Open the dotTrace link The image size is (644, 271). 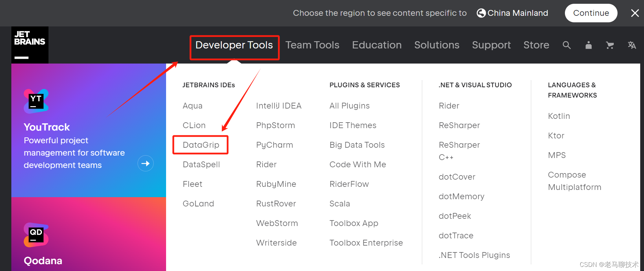(x=456, y=236)
